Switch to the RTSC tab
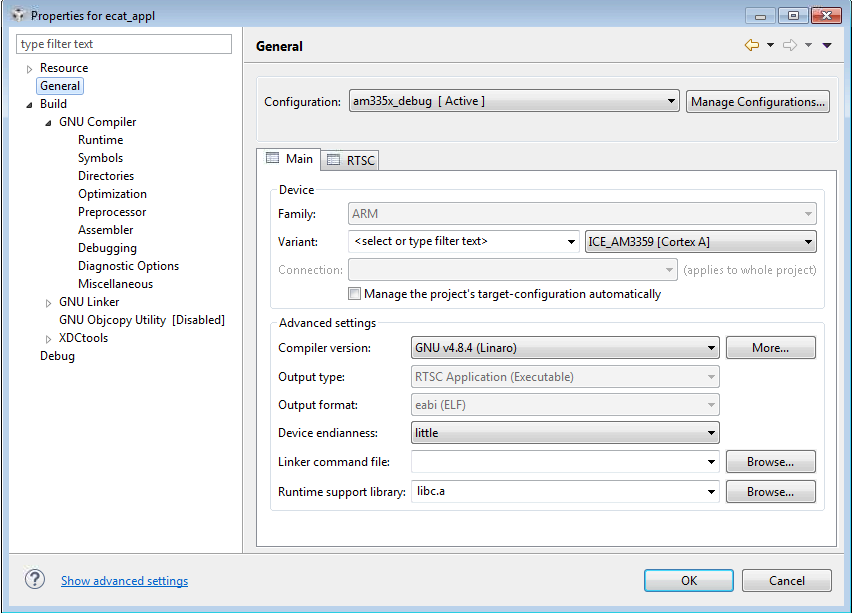 click(352, 160)
